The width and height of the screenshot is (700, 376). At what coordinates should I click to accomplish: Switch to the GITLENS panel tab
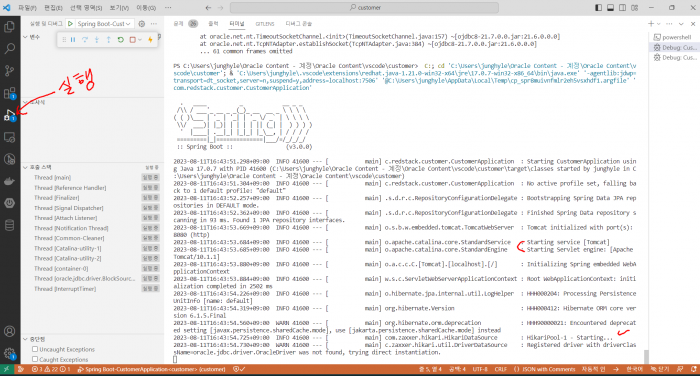click(265, 24)
